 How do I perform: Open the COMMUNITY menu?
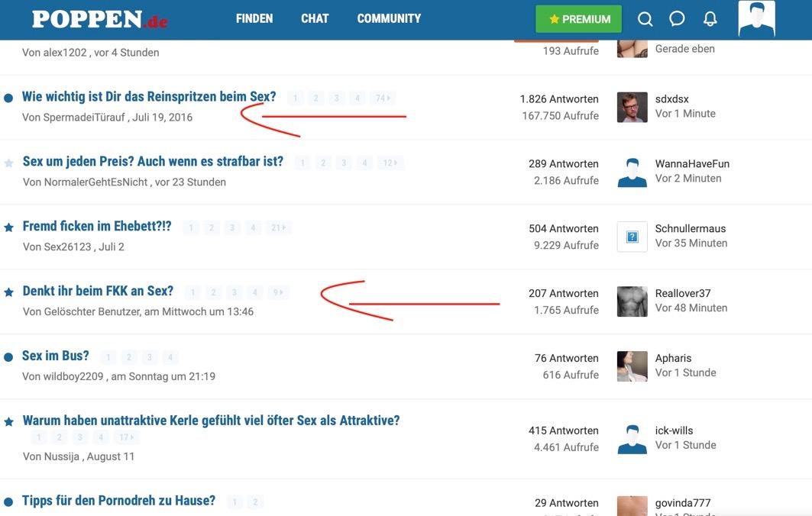[389, 18]
